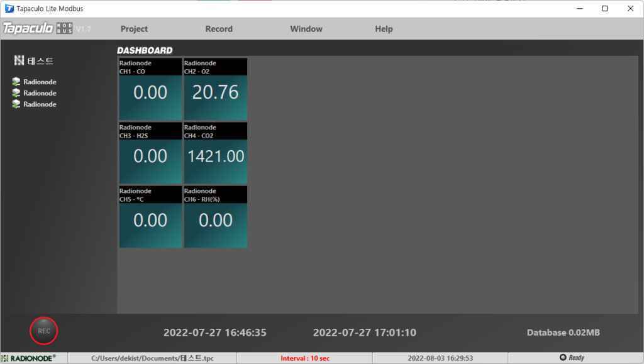This screenshot has height=364, width=644.
Task: Click the Tapaculo app icon in title bar
Action: click(9, 9)
